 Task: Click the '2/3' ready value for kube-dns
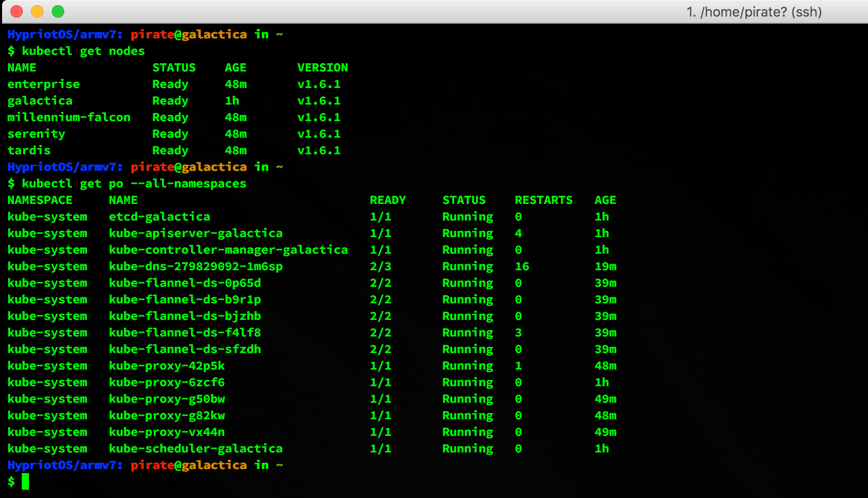pos(381,267)
